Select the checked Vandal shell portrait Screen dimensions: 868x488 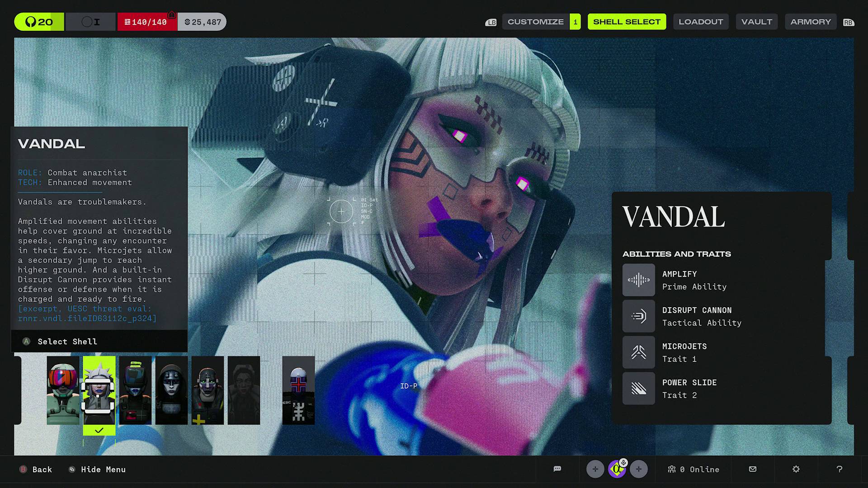pos(99,390)
